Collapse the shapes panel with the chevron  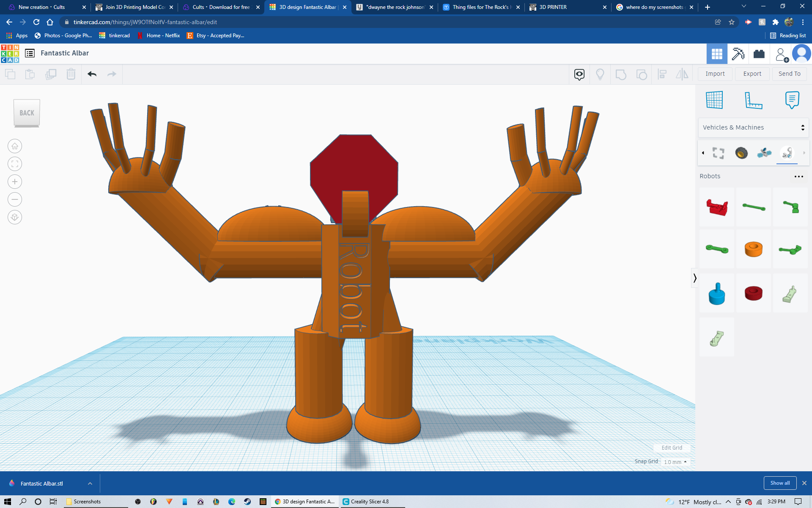[695, 278]
